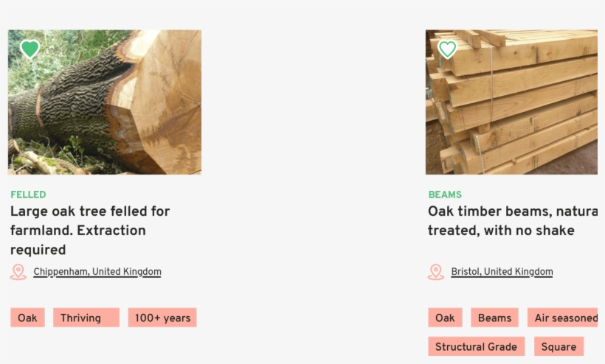This screenshot has width=605, height=364.
Task: Open the Chippenham, United Kingdom location link
Action: pyautogui.click(x=97, y=272)
